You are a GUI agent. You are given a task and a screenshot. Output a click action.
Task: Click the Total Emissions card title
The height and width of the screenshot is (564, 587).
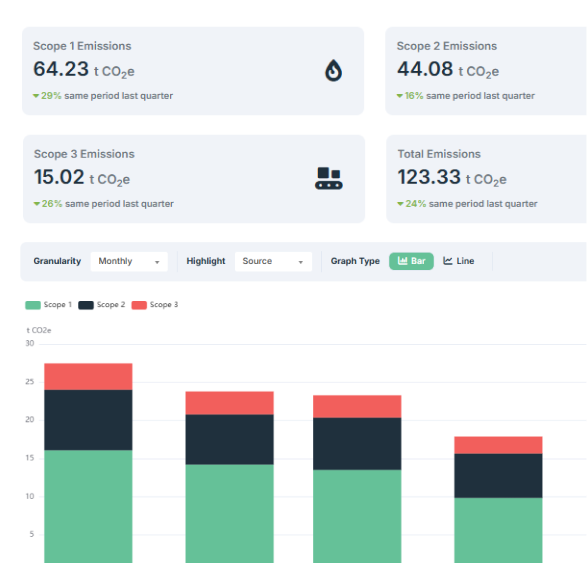(439, 154)
